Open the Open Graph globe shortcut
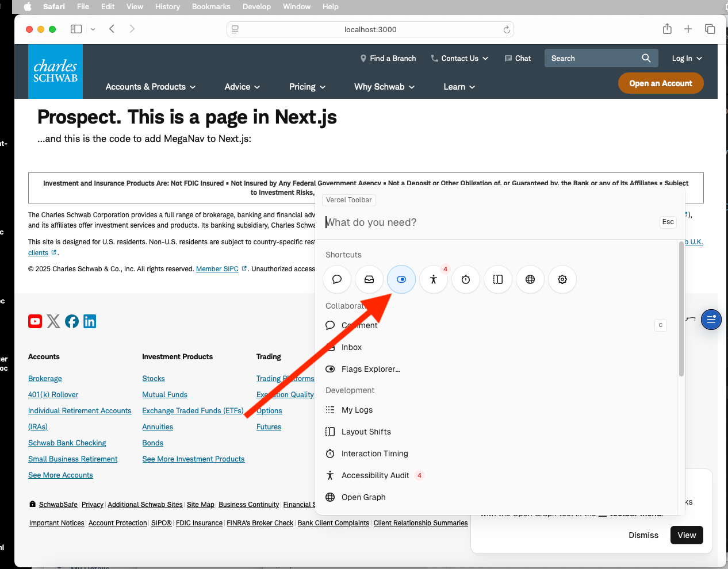This screenshot has width=728, height=569. [x=530, y=279]
